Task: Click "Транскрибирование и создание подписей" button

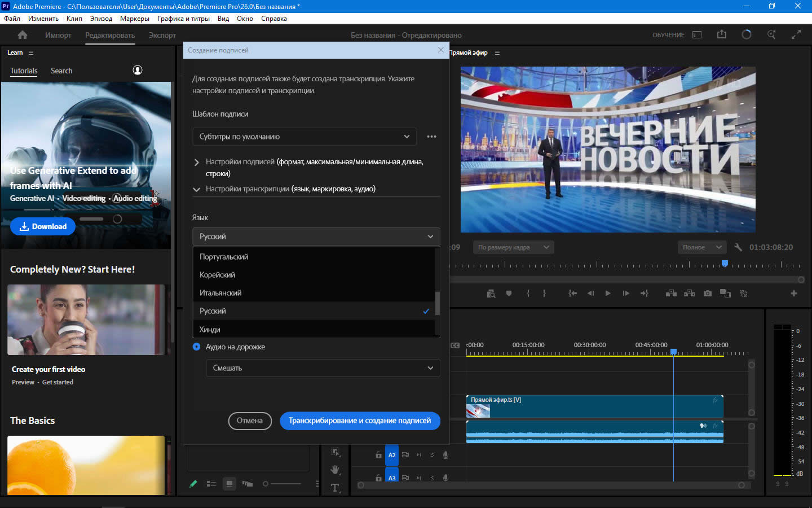Action: coord(360,421)
